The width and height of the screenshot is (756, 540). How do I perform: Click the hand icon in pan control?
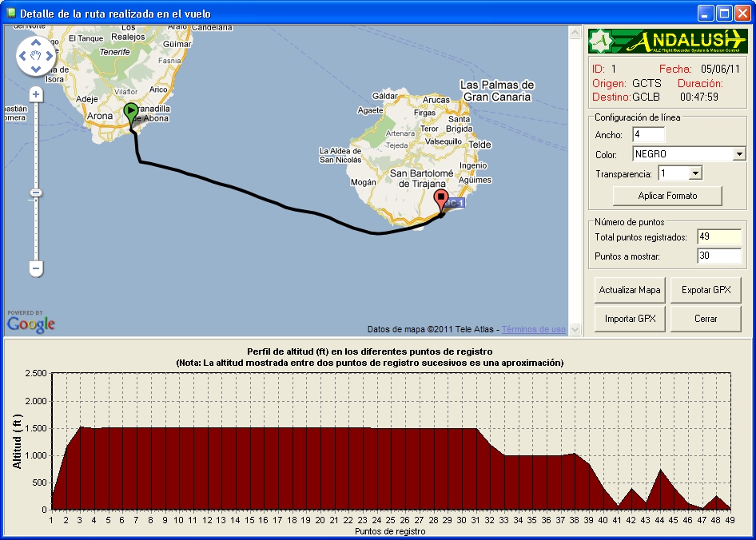pos(36,56)
